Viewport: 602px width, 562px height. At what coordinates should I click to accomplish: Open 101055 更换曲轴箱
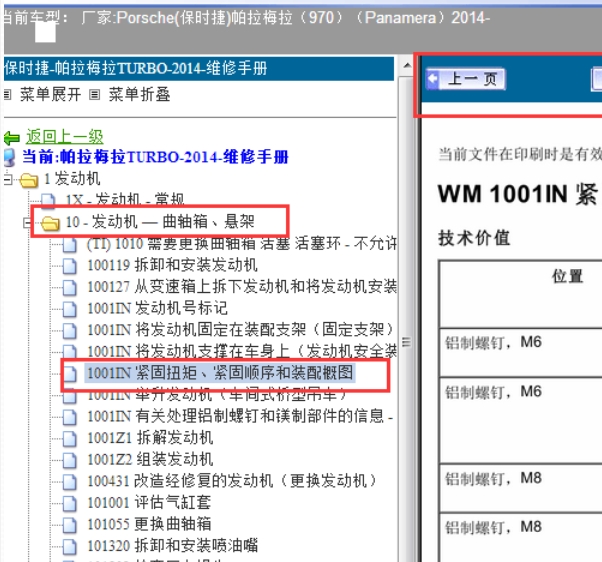click(x=149, y=524)
